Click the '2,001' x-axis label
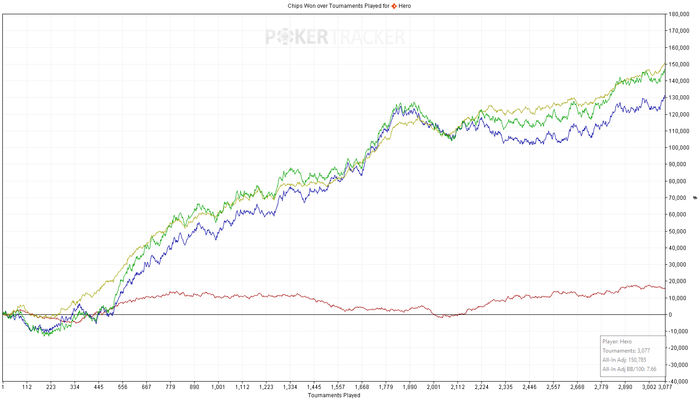The image size is (700, 400). click(x=433, y=387)
